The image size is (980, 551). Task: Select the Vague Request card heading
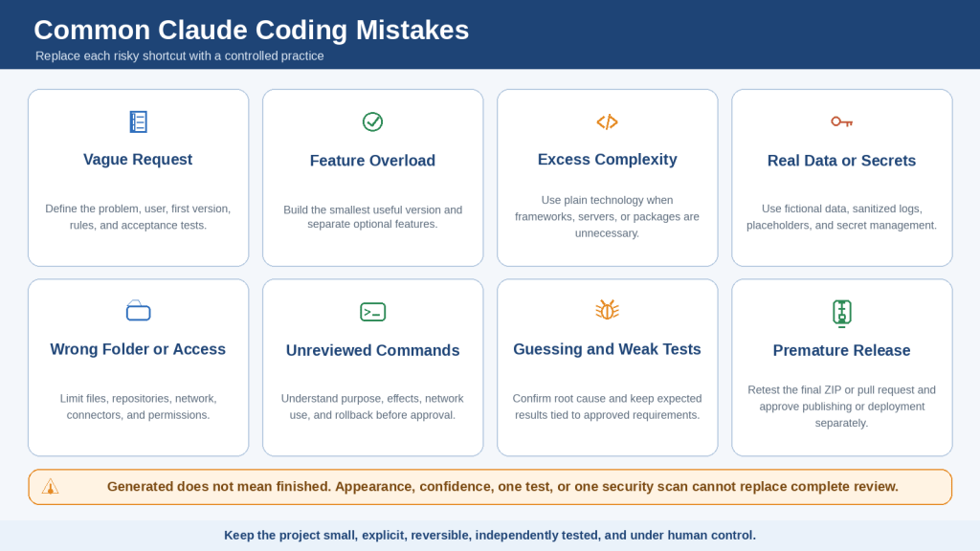point(138,160)
